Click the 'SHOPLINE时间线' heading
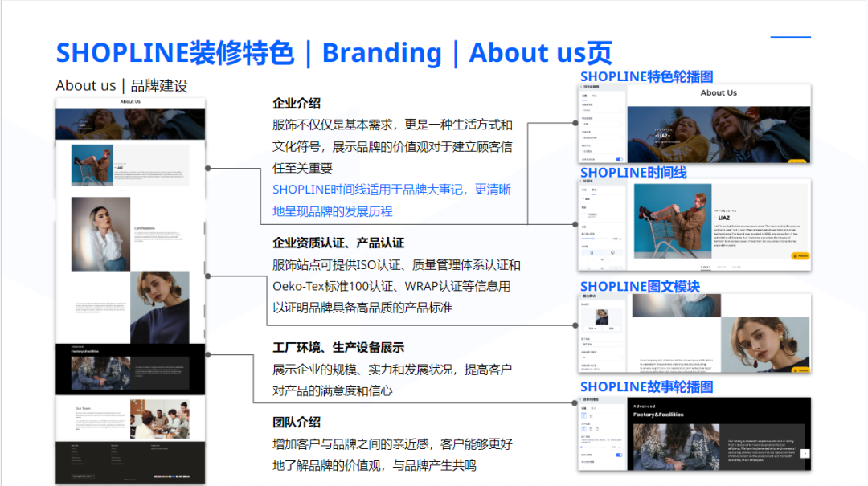This screenshot has height=486, width=868. point(633,173)
